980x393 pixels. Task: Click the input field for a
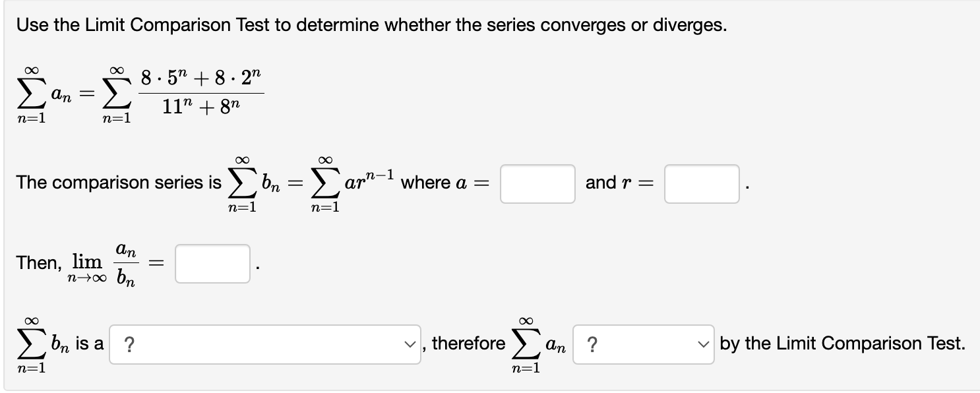click(536, 183)
